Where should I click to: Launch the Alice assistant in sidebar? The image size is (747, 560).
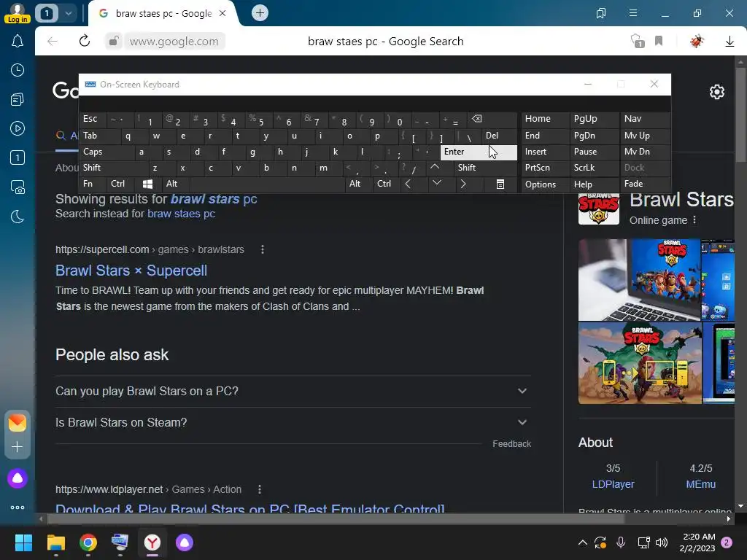[x=18, y=478]
